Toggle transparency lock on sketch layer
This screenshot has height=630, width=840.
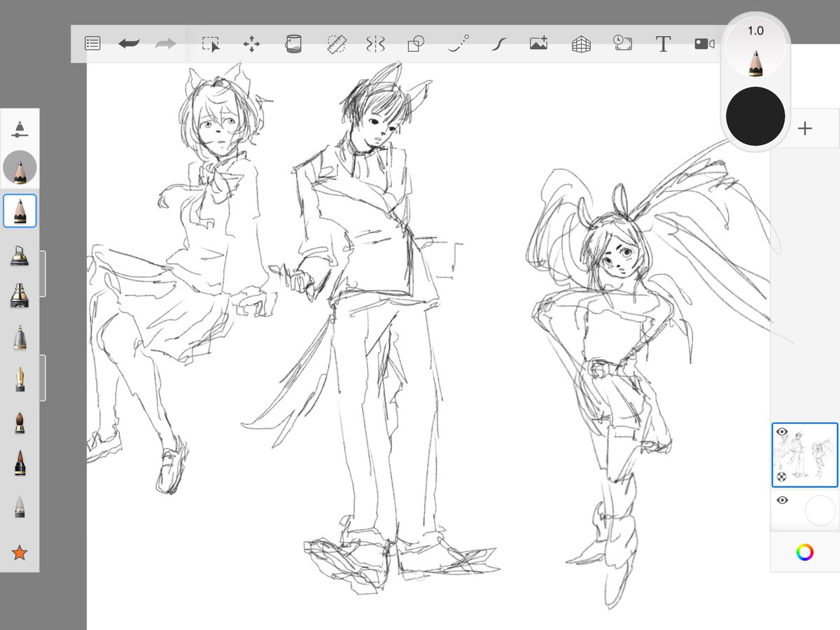pyautogui.click(x=781, y=477)
